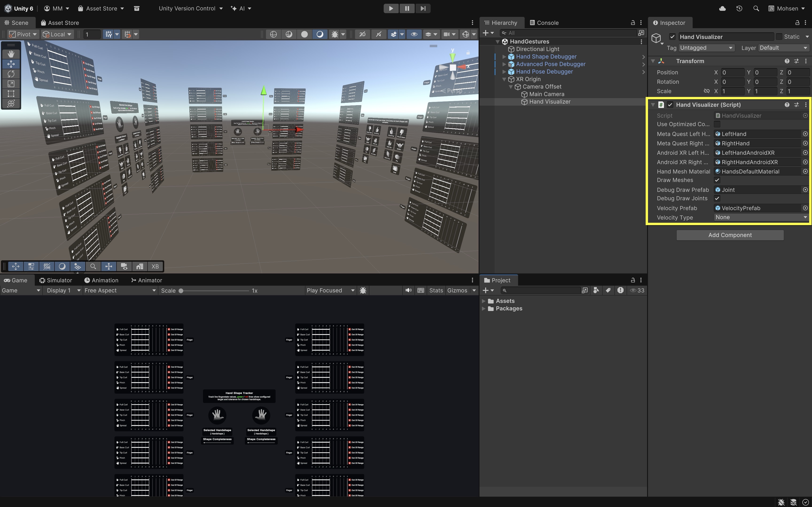The height and width of the screenshot is (507, 812).
Task: Open the Undo History icon
Action: point(739,8)
